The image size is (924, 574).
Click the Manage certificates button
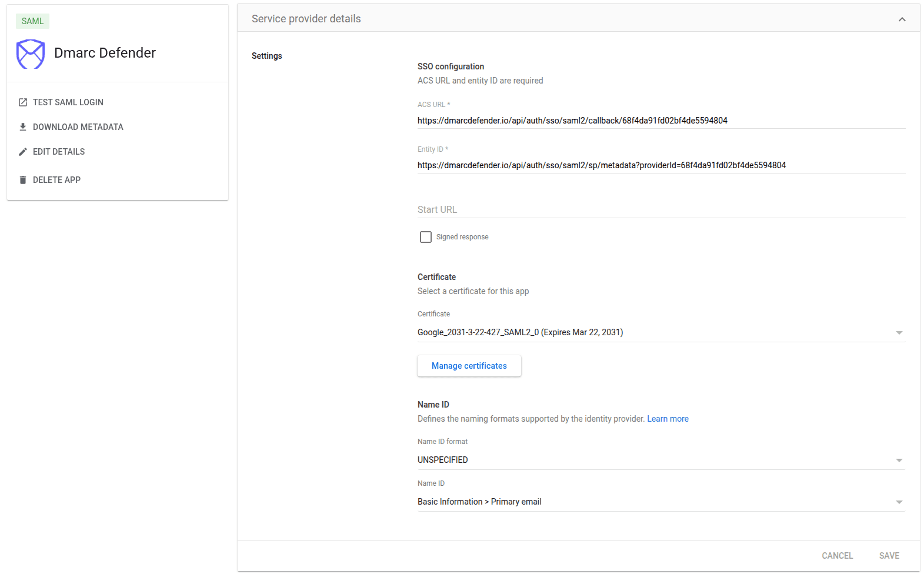[469, 366]
